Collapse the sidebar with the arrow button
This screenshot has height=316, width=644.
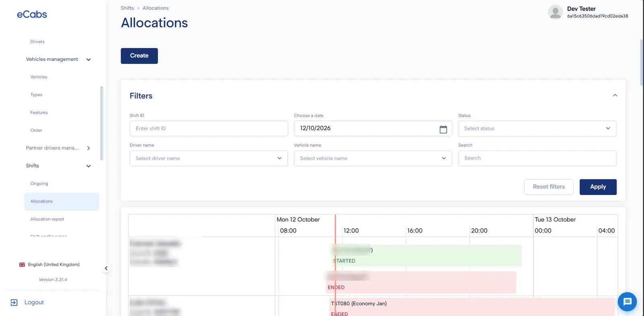point(106,268)
